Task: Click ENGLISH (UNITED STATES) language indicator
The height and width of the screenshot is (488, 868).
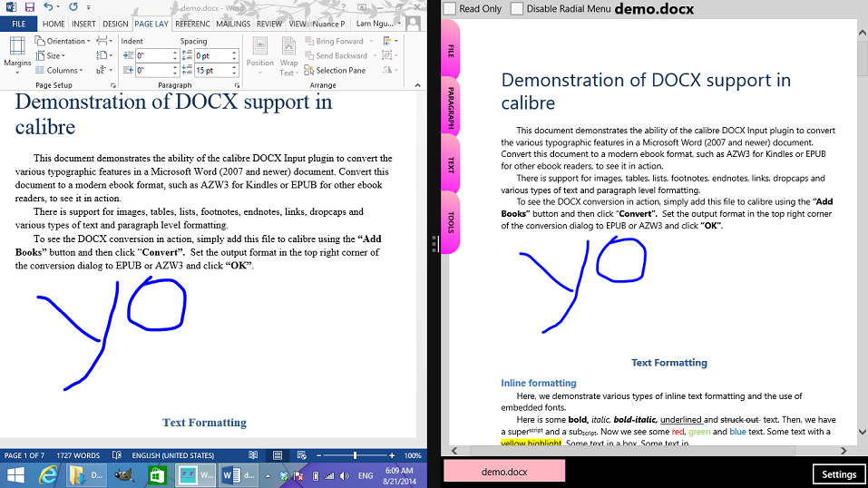Action: pos(172,455)
